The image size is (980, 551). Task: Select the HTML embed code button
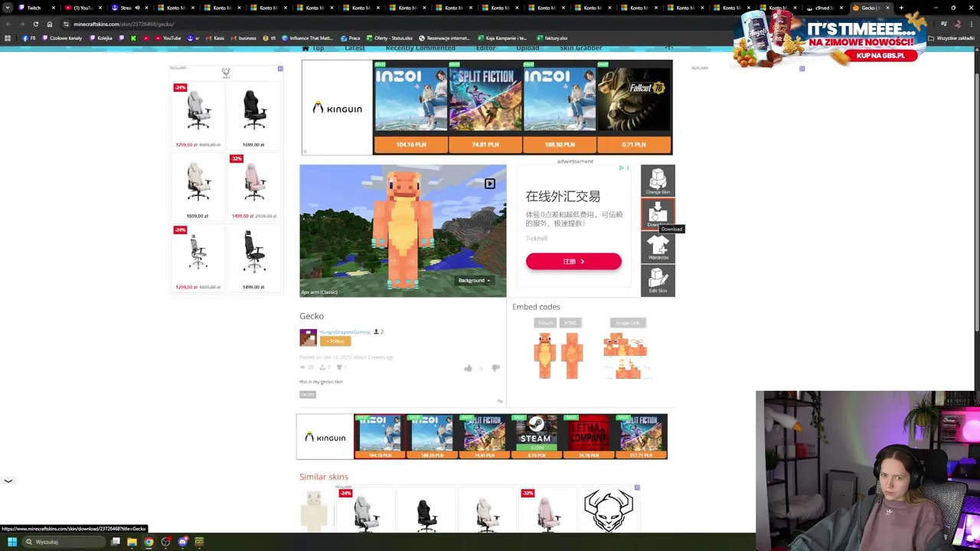(570, 323)
